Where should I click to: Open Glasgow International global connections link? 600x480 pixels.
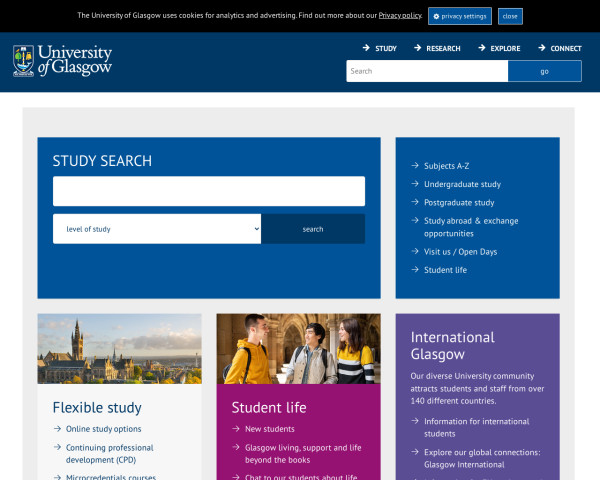click(x=482, y=458)
